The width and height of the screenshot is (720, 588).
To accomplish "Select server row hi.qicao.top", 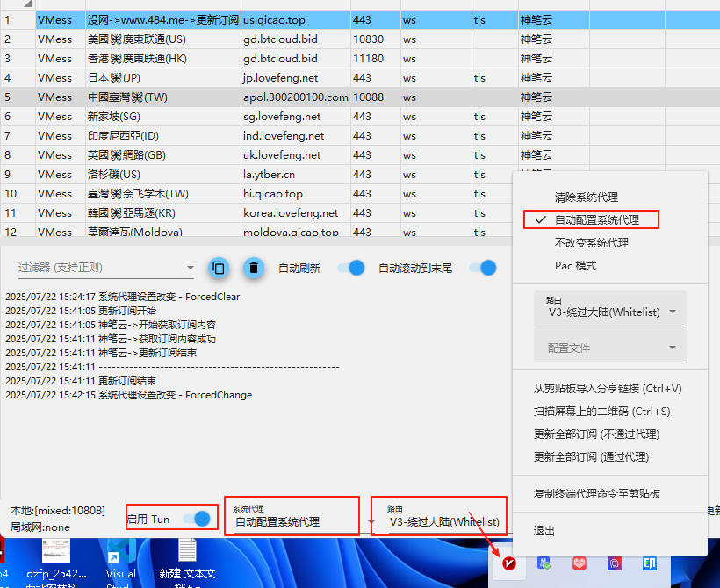I will 256,193.
